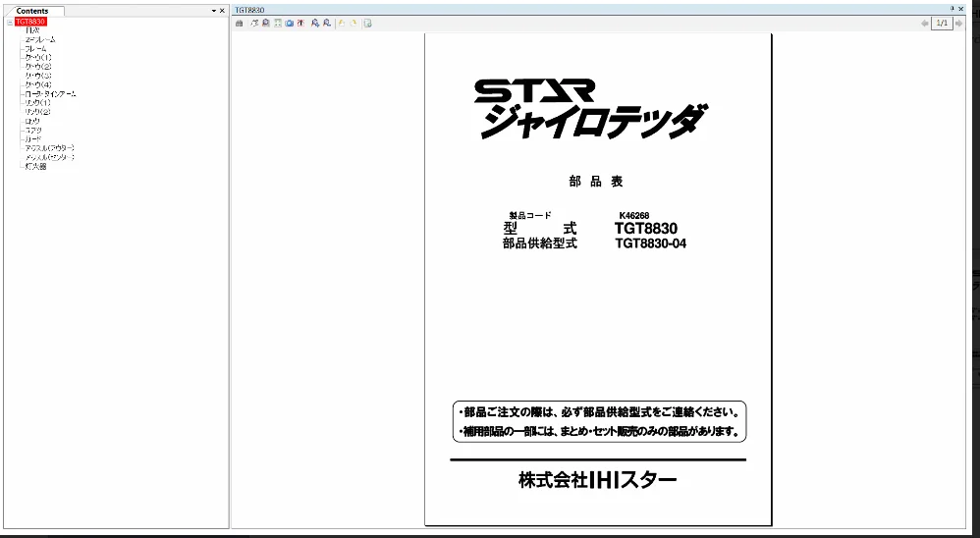Open the Contents panel options dropdown arrow
This screenshot has height=538, width=980.
click(x=214, y=11)
